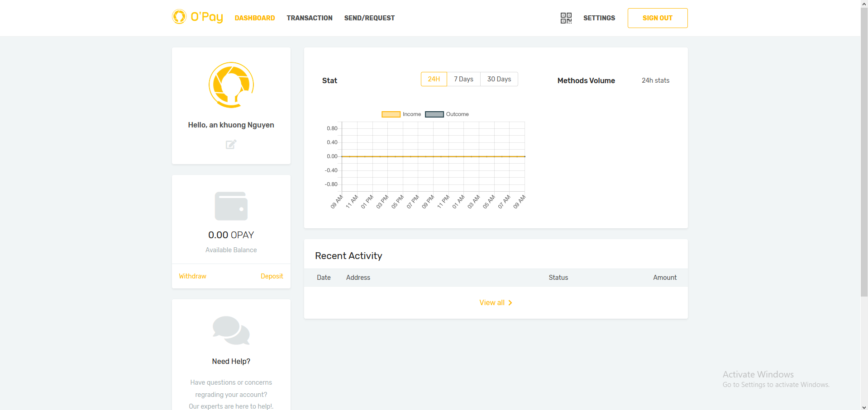This screenshot has height=410, width=868.
Task: Click the edit profile pencil icon
Action: coord(231,145)
